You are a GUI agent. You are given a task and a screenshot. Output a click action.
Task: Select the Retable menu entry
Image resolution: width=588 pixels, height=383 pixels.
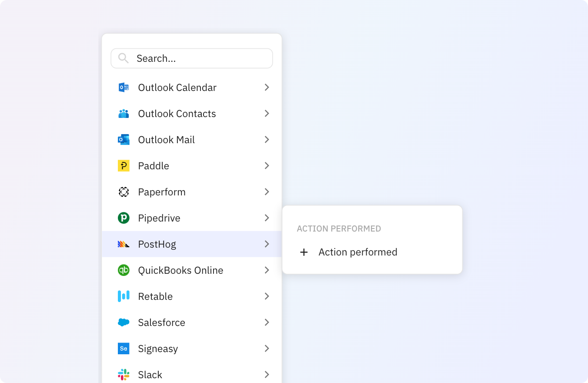click(192, 296)
